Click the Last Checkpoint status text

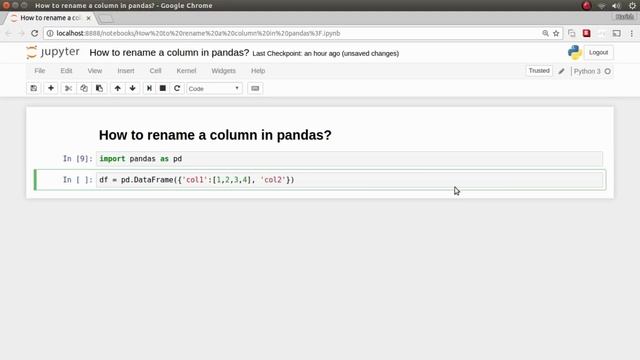[326, 53]
